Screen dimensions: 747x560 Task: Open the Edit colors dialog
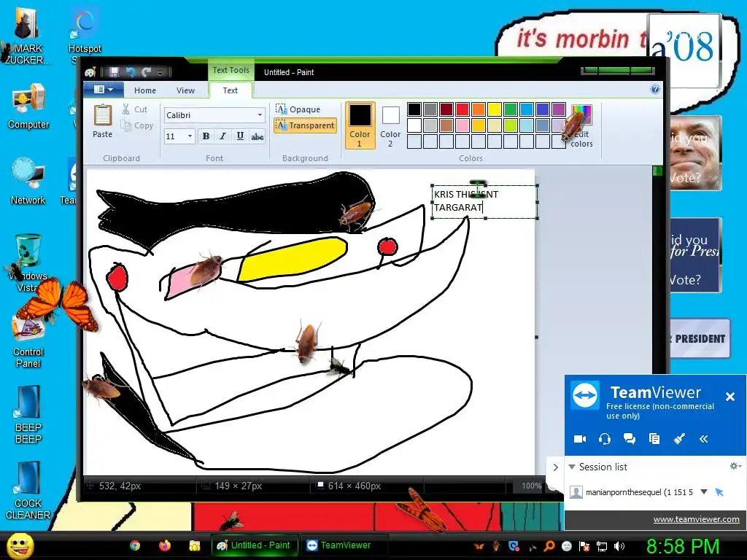pyautogui.click(x=581, y=127)
